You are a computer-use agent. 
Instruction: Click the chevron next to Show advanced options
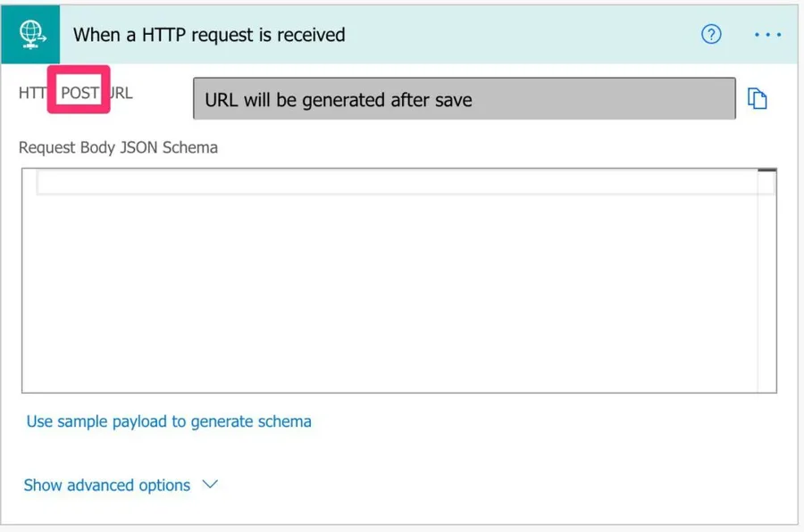pyautogui.click(x=211, y=485)
